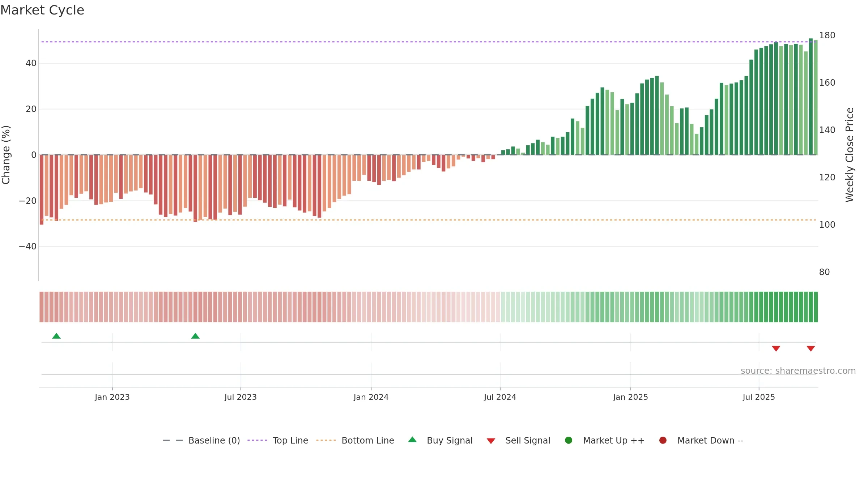Click the Jul 2023 axis label

click(x=241, y=397)
